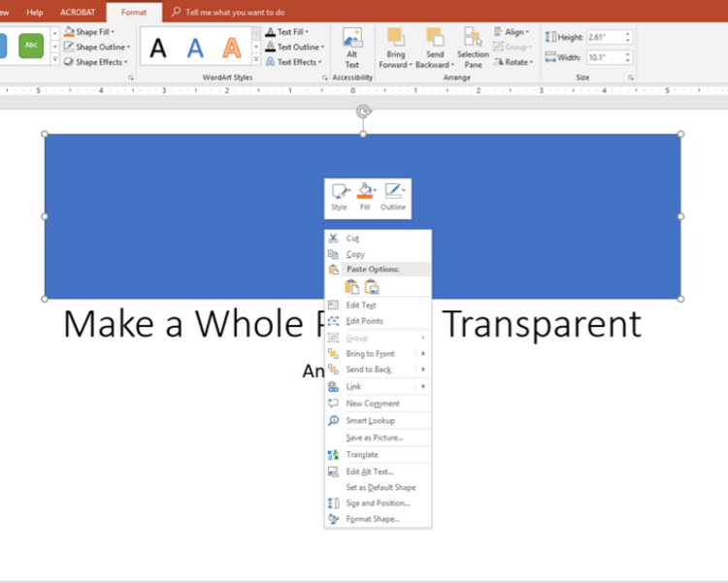Click the rotation handle above the rectangle
The height and width of the screenshot is (583, 728).
[x=364, y=112]
